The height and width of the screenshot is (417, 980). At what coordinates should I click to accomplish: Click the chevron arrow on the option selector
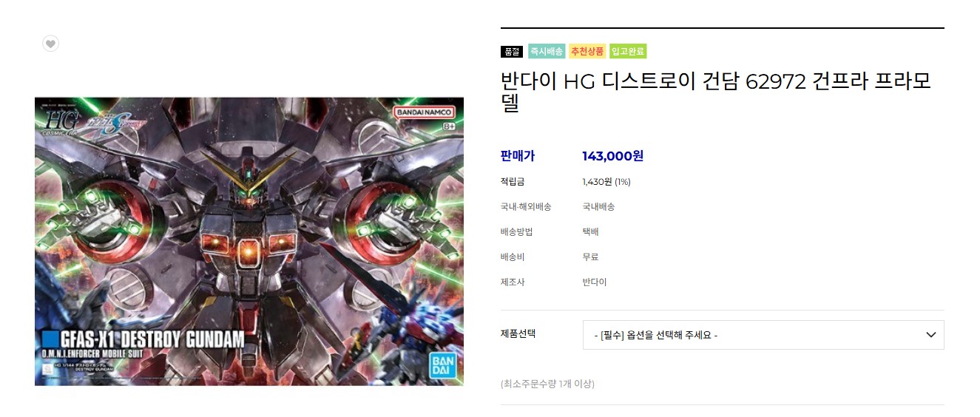pos(931,335)
